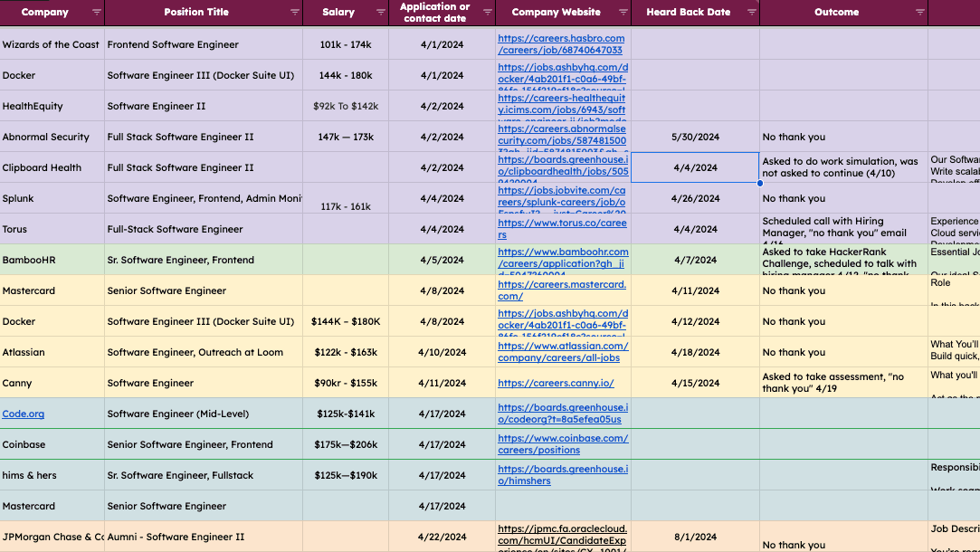Open the Torus careers website link
980x552 pixels.
pyautogui.click(x=561, y=223)
